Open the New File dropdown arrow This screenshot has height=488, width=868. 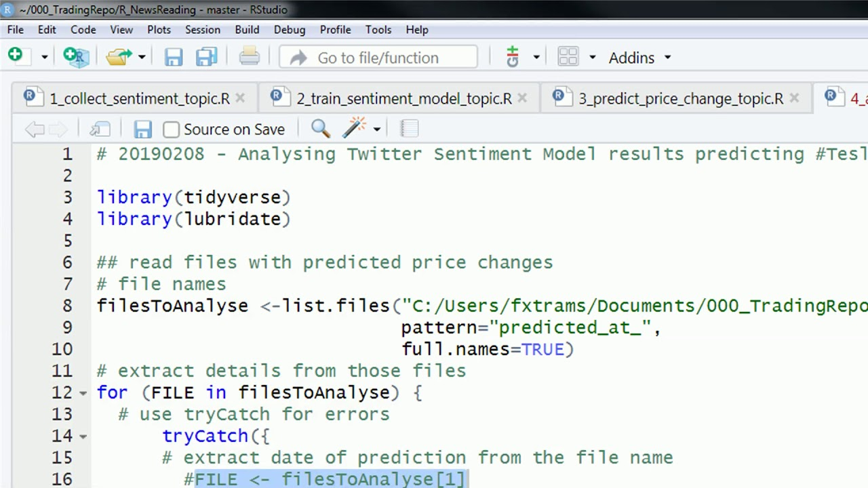coord(44,58)
